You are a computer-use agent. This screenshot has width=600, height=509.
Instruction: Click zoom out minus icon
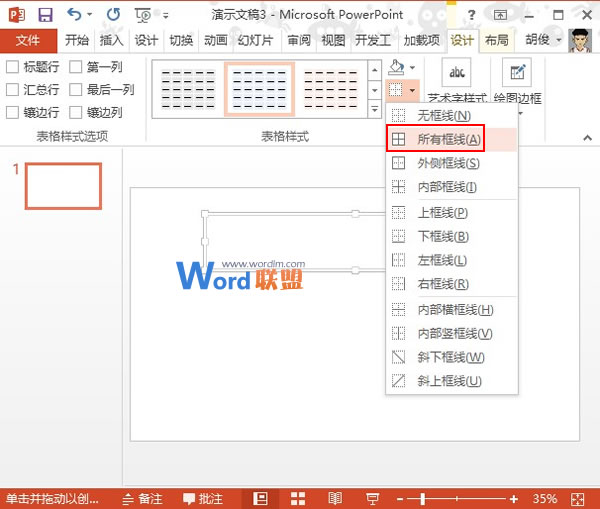pos(400,499)
